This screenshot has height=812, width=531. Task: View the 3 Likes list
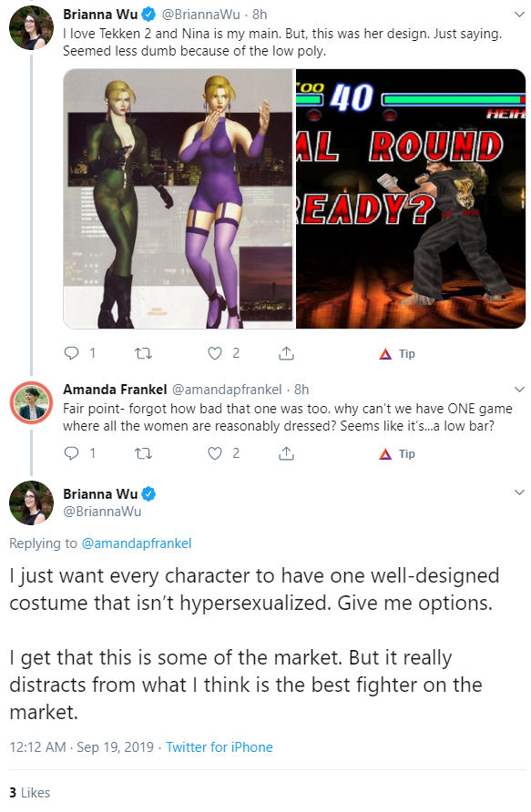(x=29, y=793)
